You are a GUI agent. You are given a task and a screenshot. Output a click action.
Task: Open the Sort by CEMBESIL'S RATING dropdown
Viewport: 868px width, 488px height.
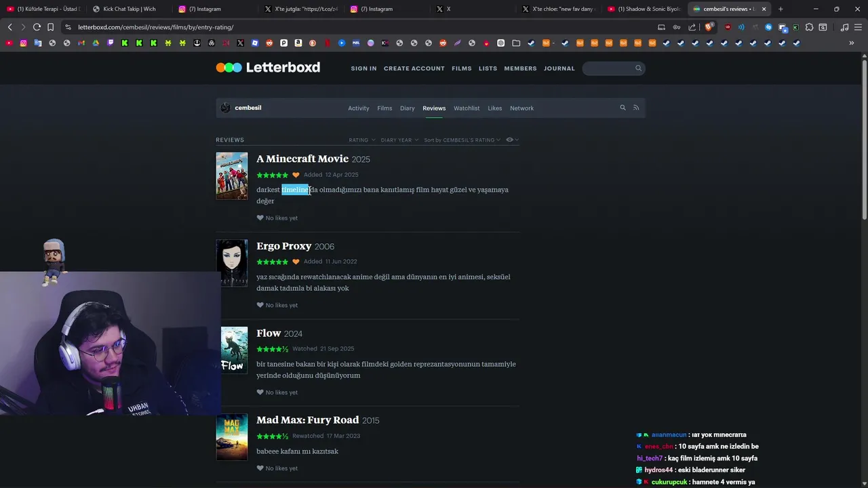(x=462, y=140)
